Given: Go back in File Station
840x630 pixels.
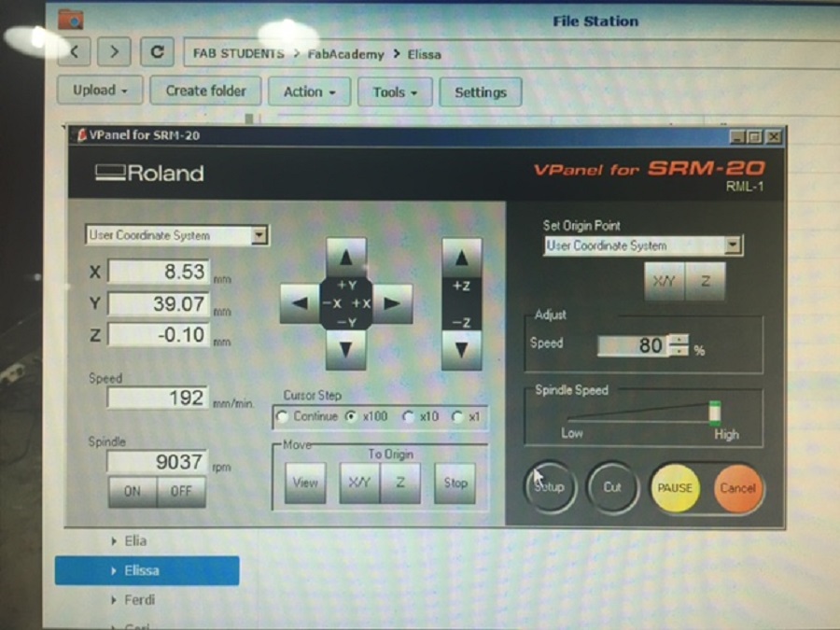Looking at the screenshot, I should coord(74,52).
